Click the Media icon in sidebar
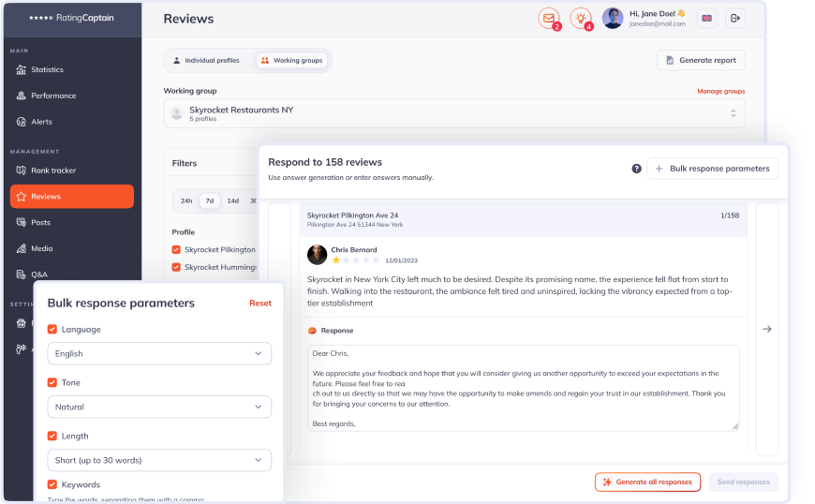The image size is (815, 504). [22, 248]
